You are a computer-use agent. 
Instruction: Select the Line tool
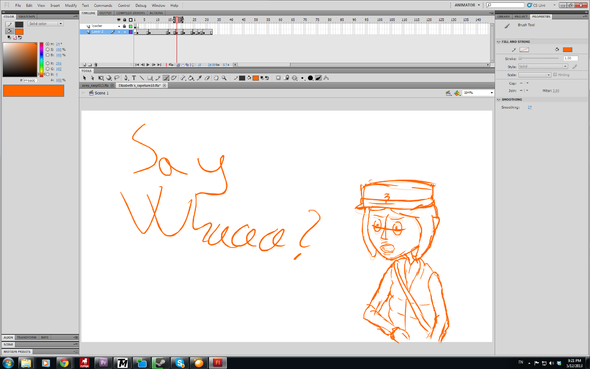tap(142, 78)
